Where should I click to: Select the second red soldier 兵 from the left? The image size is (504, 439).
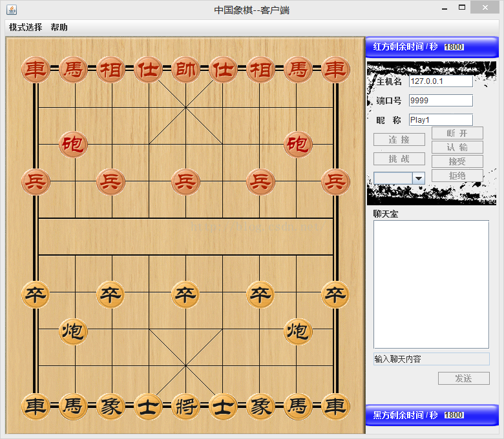(x=111, y=182)
